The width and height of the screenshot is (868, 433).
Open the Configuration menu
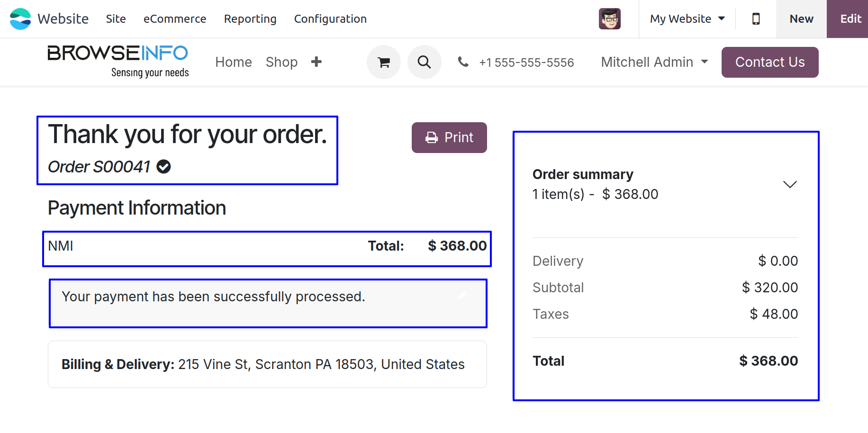[x=330, y=19]
